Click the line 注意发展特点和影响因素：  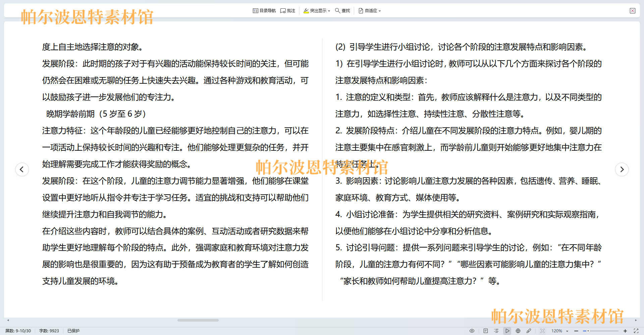tap(381, 80)
